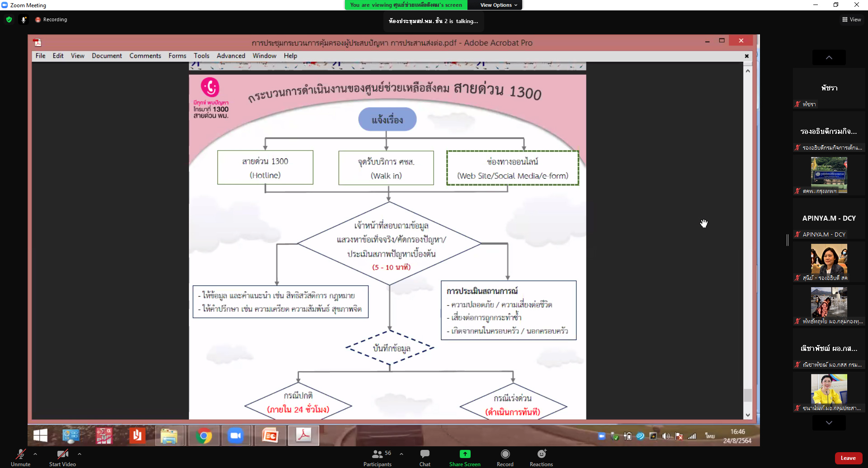
Task: Select ชนานันท์ participant video thumbnail
Action: pos(829,392)
